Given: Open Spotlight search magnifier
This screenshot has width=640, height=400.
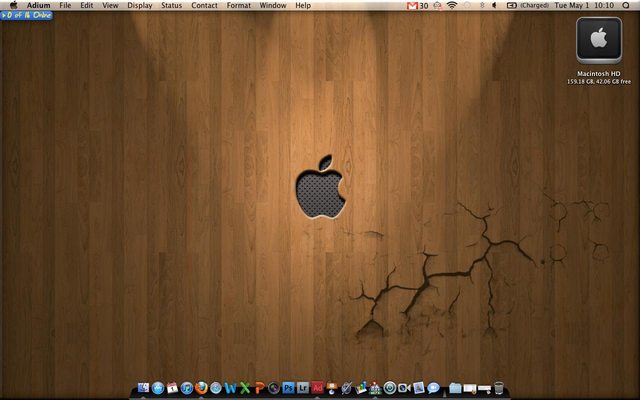Looking at the screenshot, I should tap(626, 5).
